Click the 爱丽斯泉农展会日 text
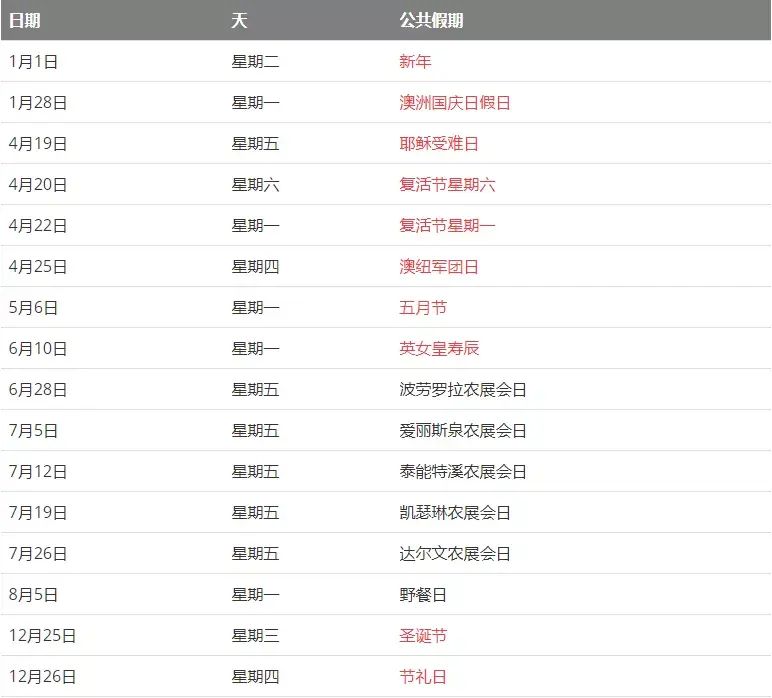Image resolution: width=772 pixels, height=698 pixels. 463,431
